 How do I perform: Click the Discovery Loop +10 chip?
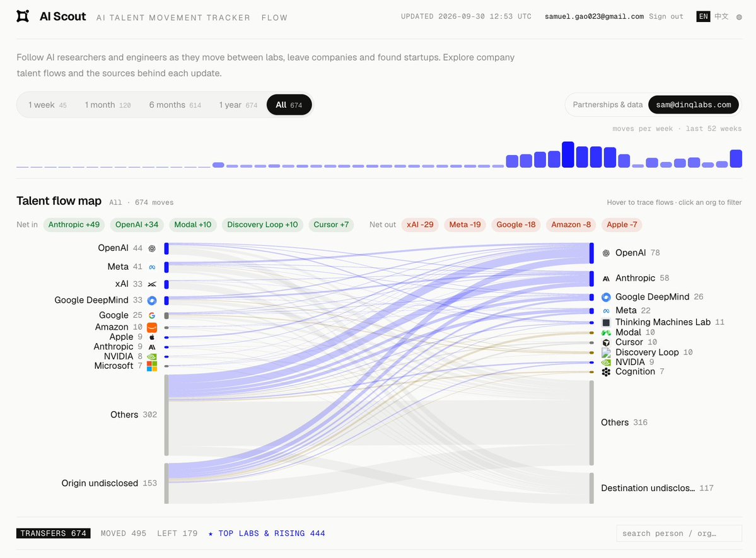(x=262, y=224)
